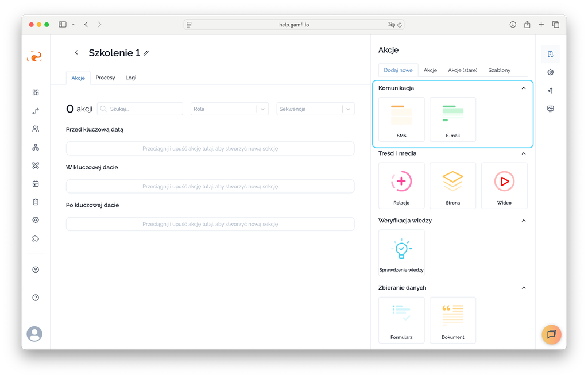Switch to the Procesy tab
588x378 pixels.
point(105,78)
